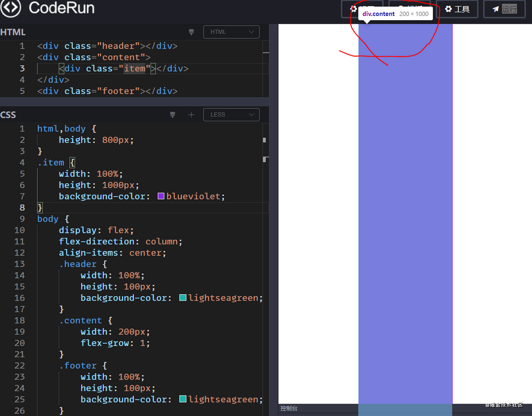This screenshot has width=532, height=416.
Task: Click the 'display: flex;' declaration
Action: tap(96, 230)
